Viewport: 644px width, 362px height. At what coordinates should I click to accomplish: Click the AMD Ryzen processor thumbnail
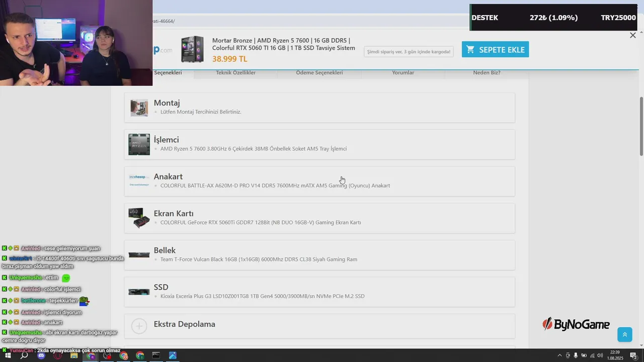(139, 144)
